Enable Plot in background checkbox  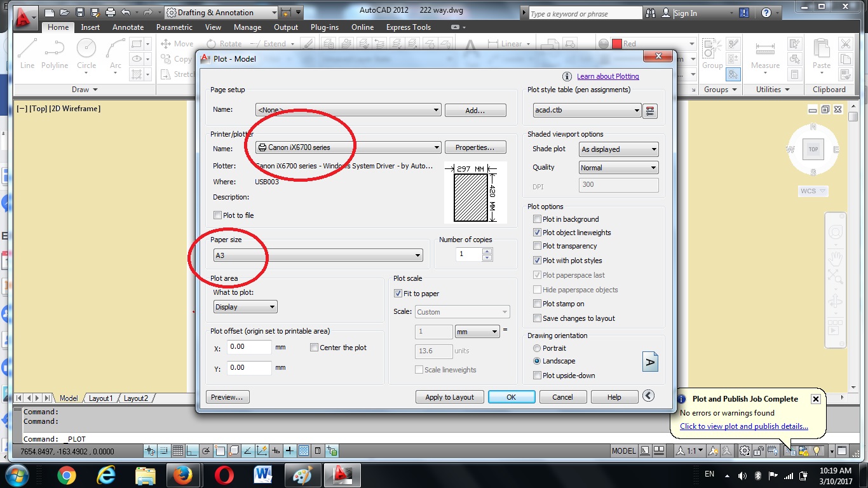point(538,219)
